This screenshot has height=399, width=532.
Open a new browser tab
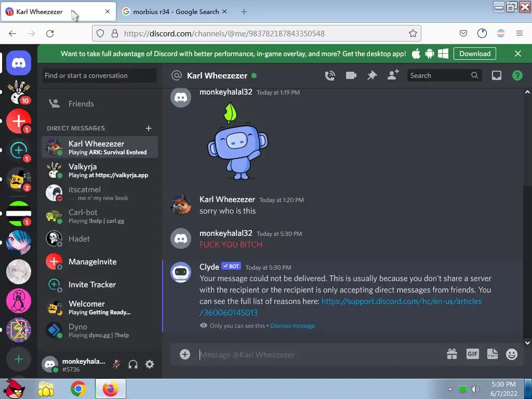coord(244,11)
